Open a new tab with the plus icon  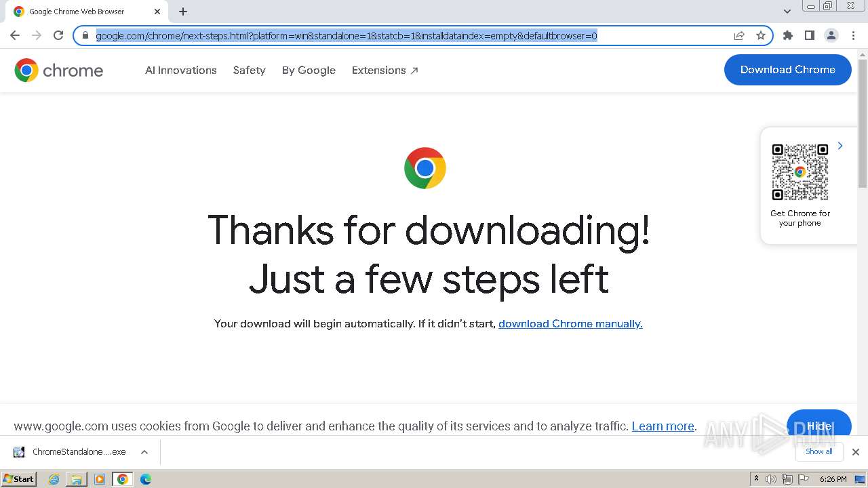(183, 12)
